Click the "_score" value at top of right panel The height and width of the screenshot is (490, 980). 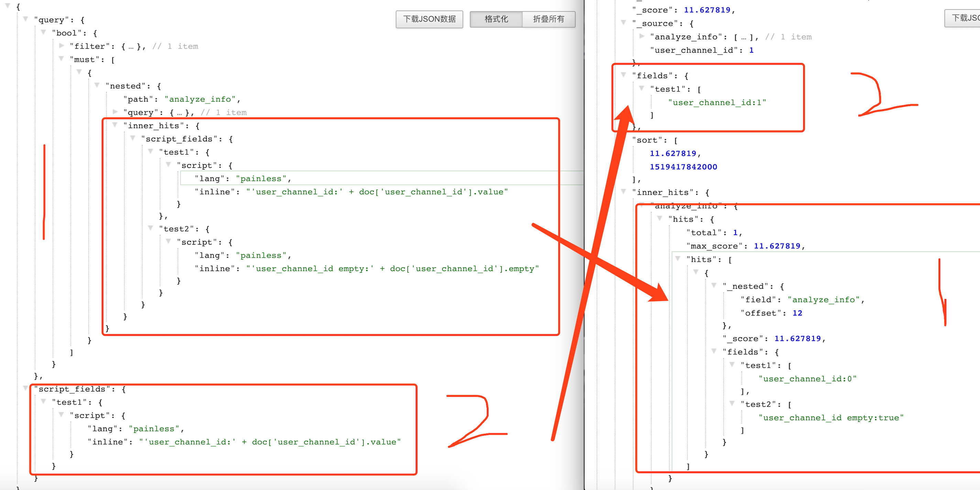click(x=707, y=10)
